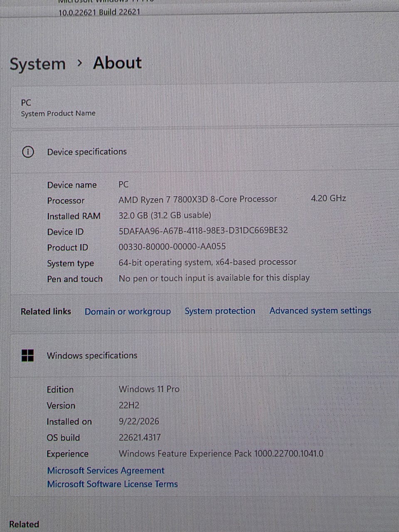Click the info icon beside Device specifications
Screen dimensions: 399x532
pos(27,152)
